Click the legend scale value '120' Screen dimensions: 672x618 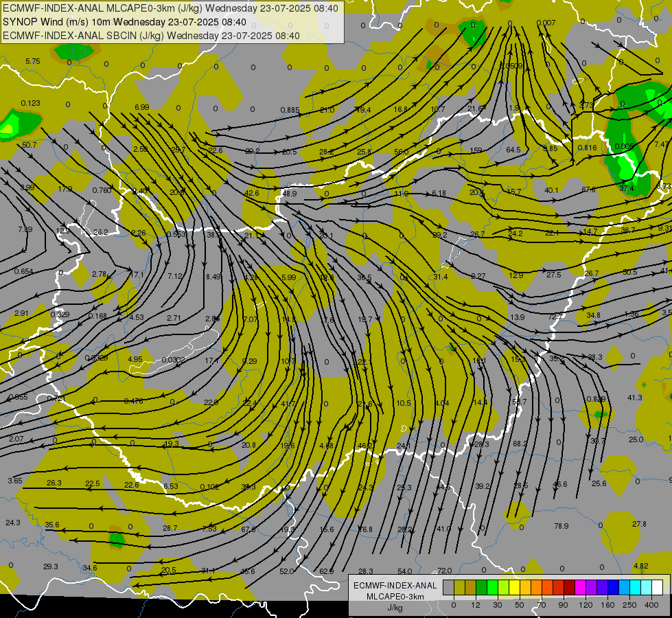click(586, 605)
